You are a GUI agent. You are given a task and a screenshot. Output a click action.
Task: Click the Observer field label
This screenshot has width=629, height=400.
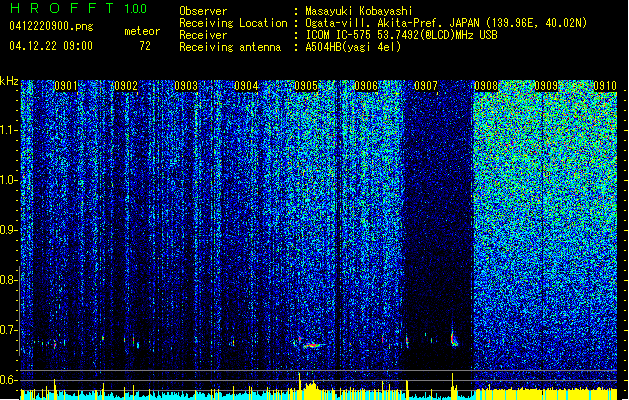(203, 11)
